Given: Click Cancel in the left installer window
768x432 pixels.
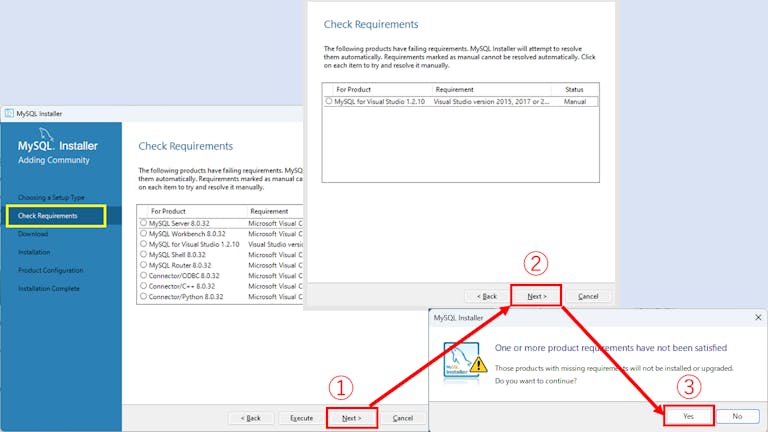Looking at the screenshot, I should (x=403, y=418).
